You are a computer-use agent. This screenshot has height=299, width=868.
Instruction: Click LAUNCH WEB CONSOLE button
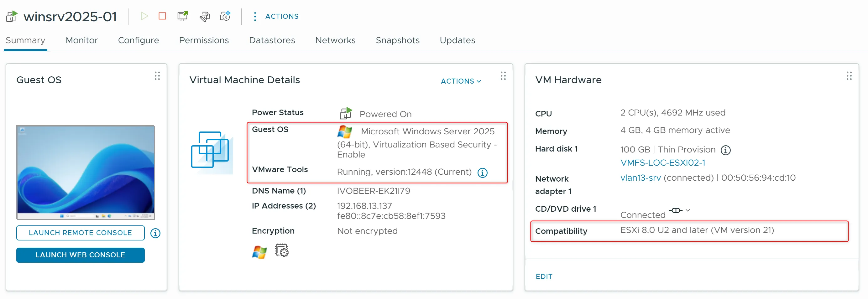click(x=80, y=255)
